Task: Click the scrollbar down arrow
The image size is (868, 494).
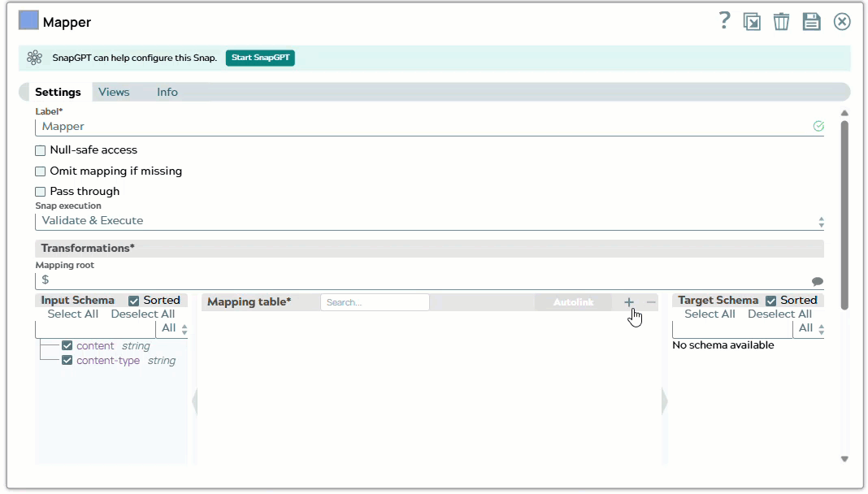Action: pos(844,459)
